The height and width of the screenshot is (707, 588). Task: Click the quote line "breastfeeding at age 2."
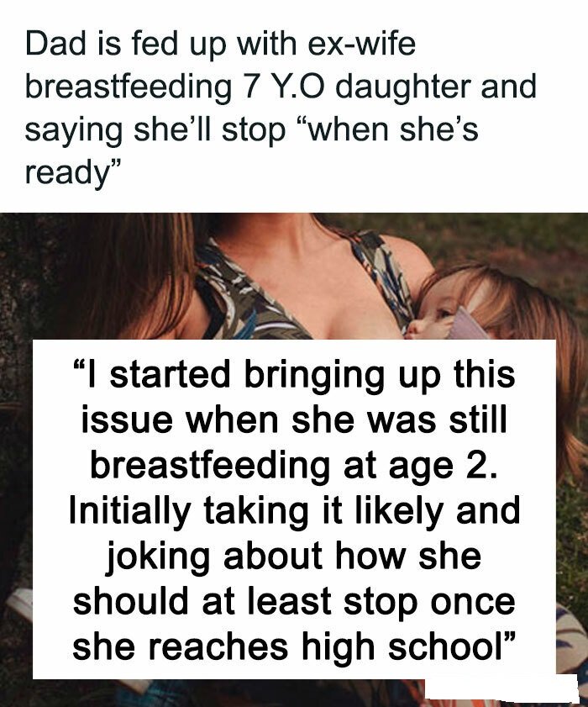[x=295, y=466]
